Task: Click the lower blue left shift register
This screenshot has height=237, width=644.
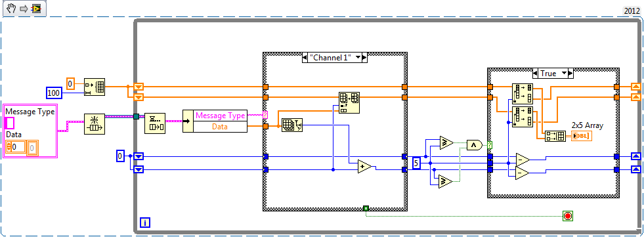Action: [x=139, y=169]
